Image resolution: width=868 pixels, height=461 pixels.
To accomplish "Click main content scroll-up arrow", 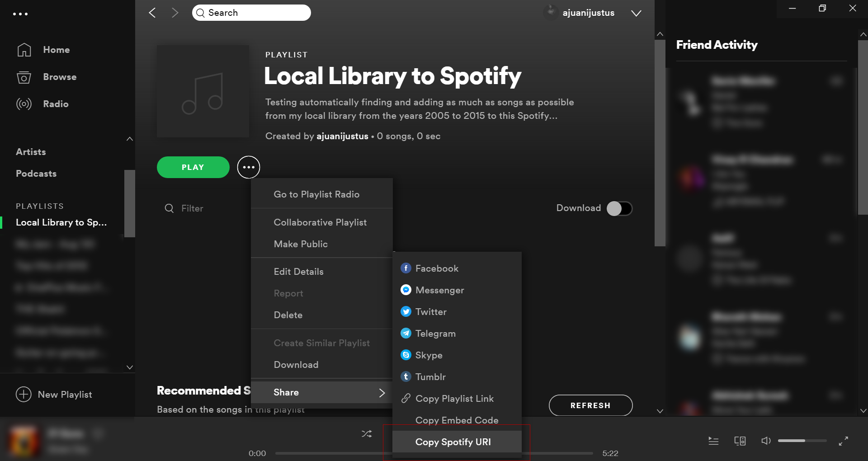I will (x=660, y=34).
